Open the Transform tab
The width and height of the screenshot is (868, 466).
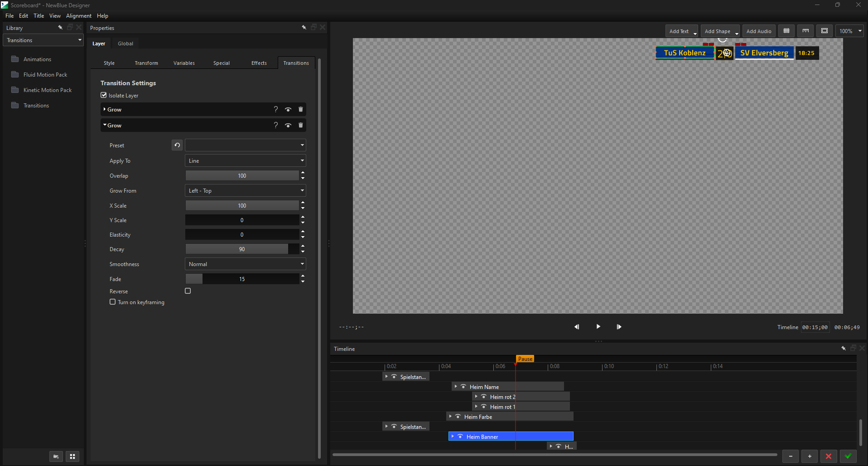[146, 63]
